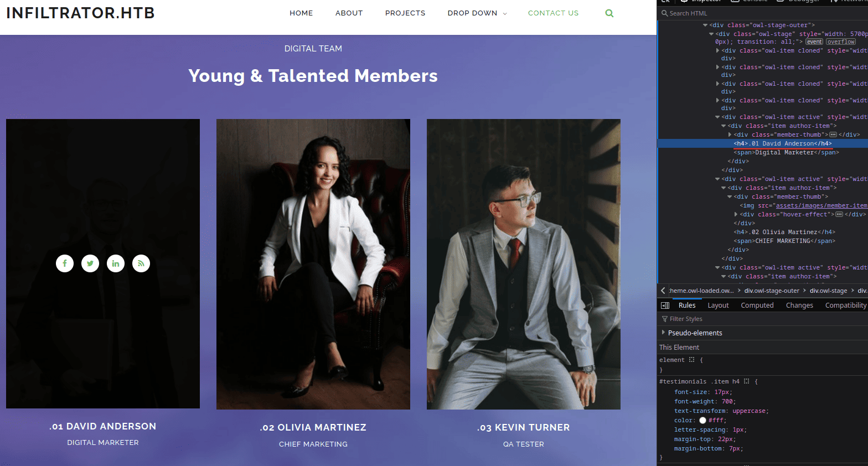Click the green search magnifier in navbar

click(609, 13)
